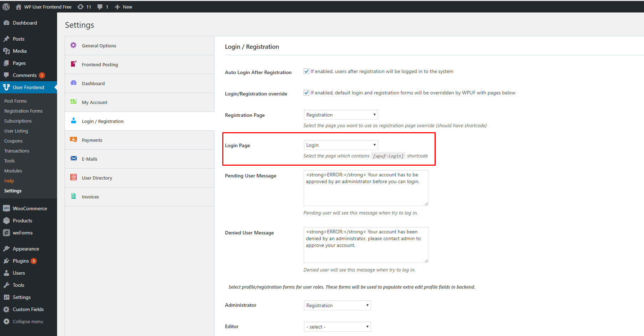
Task: Click the WooCommerce icon in sidebar
Action: click(6, 208)
